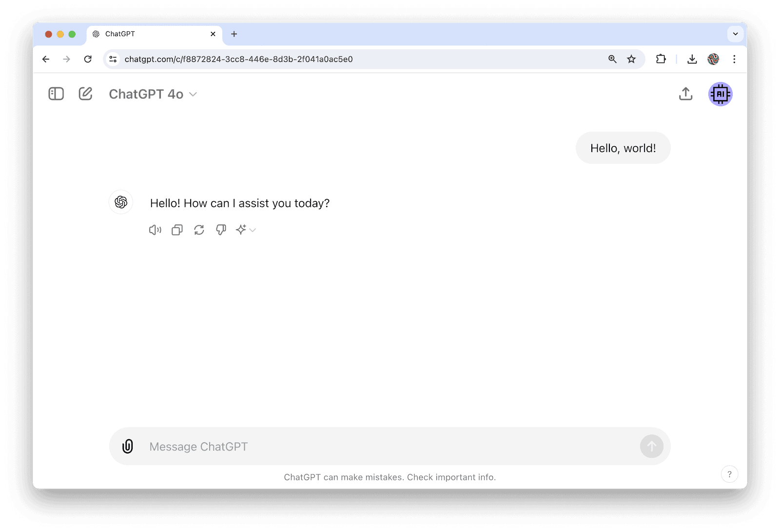
Task: Open the Chrome profile avatar
Action: (x=713, y=59)
